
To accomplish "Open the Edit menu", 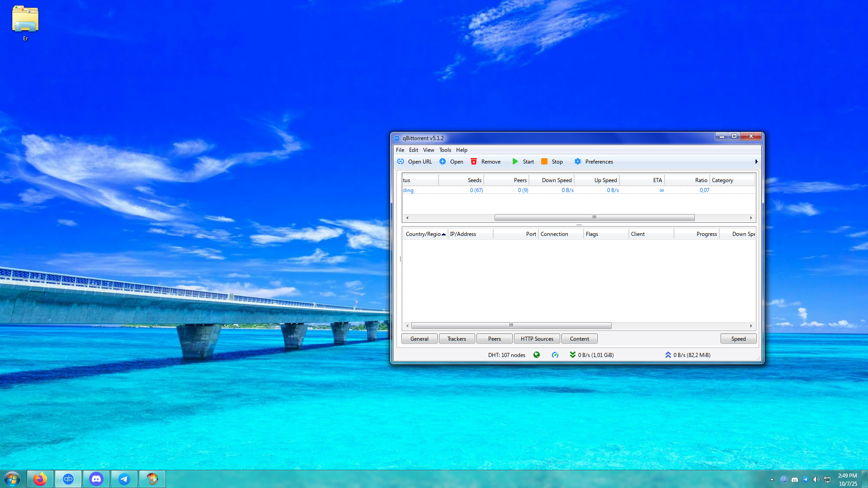I will coord(414,150).
